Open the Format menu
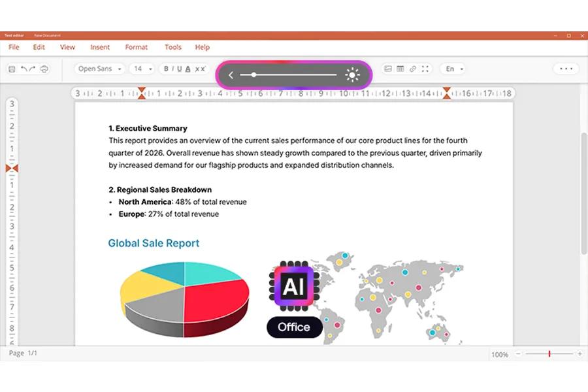 pyautogui.click(x=136, y=47)
